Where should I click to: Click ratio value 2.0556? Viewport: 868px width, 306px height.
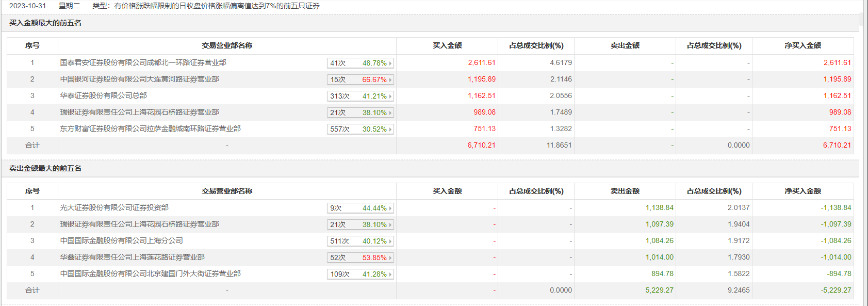(x=561, y=95)
